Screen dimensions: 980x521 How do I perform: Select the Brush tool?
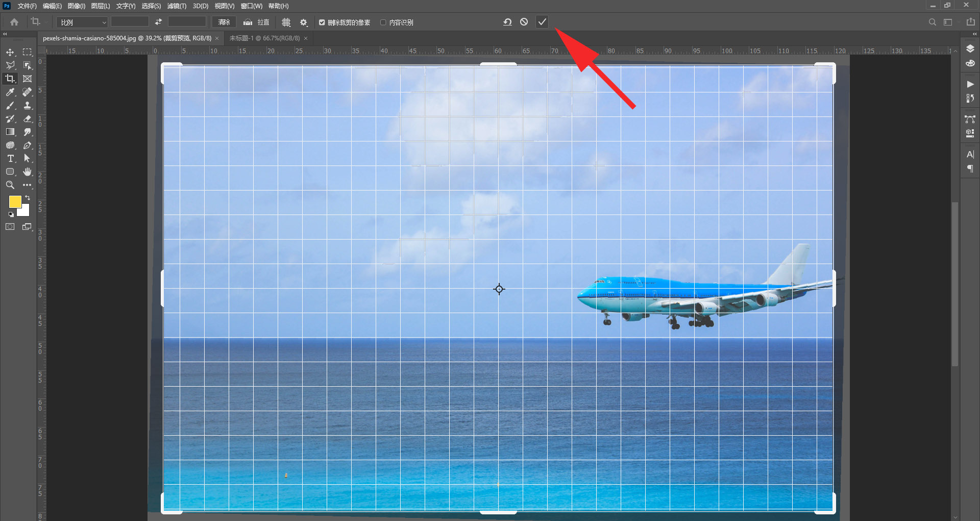point(10,105)
